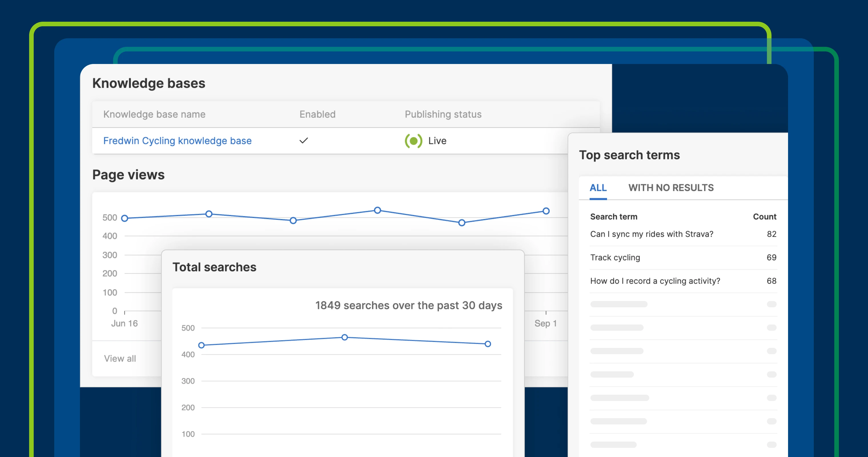Click the Search term column header
Screen dimensions: 868x457
[613, 217]
